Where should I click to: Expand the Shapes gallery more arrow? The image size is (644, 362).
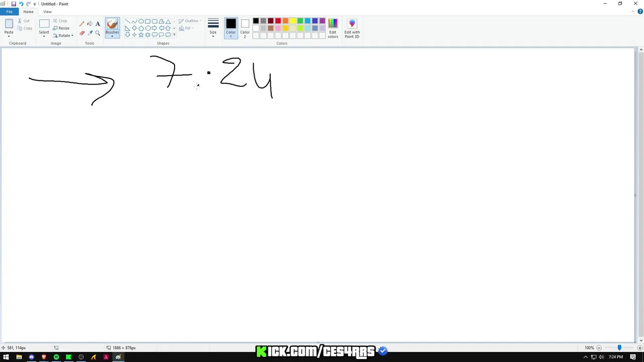tap(174, 35)
